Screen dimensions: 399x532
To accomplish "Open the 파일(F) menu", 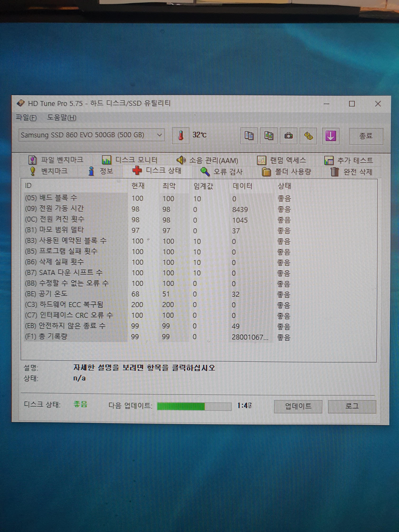I will coord(26,117).
